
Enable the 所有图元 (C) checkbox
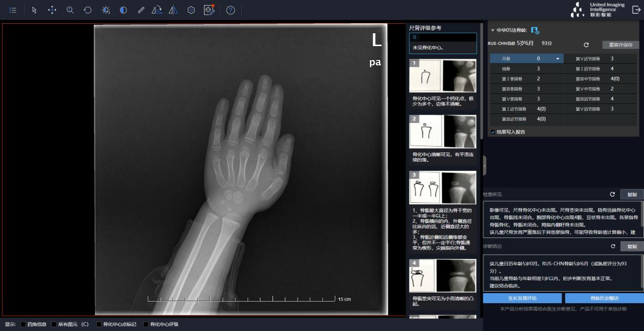[x=54, y=324]
